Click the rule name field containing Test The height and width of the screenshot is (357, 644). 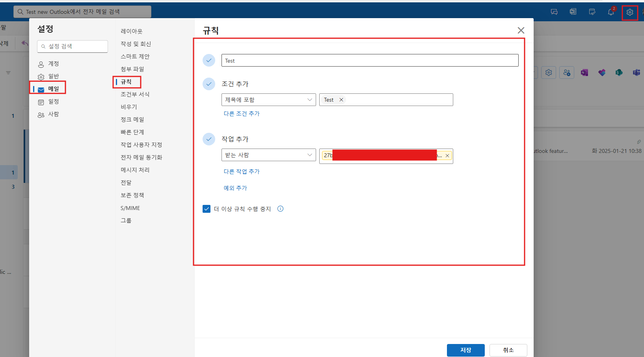(370, 60)
